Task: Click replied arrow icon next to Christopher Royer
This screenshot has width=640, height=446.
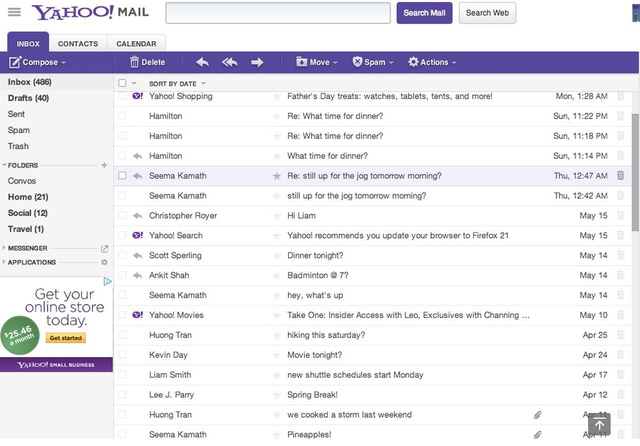Action: point(138,215)
